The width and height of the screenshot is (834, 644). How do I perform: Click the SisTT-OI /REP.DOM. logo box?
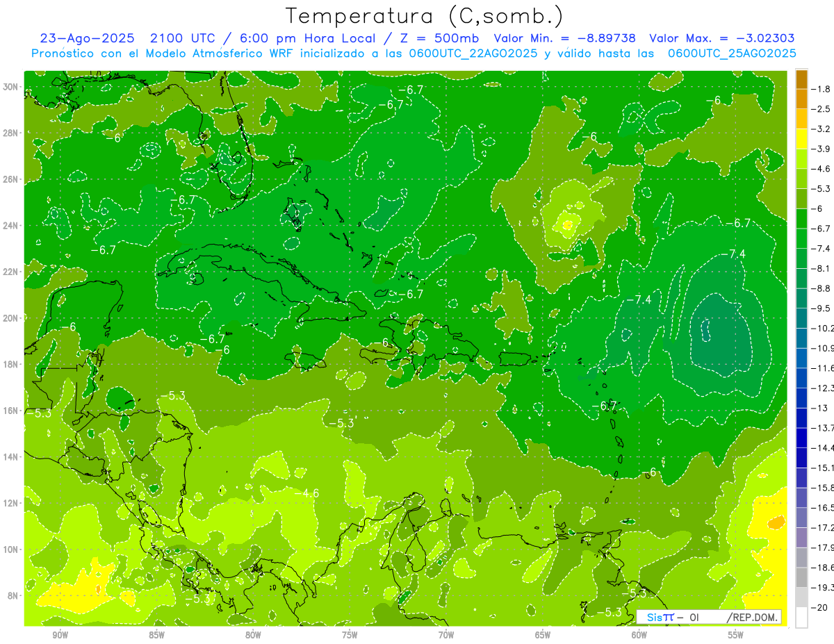point(709,617)
